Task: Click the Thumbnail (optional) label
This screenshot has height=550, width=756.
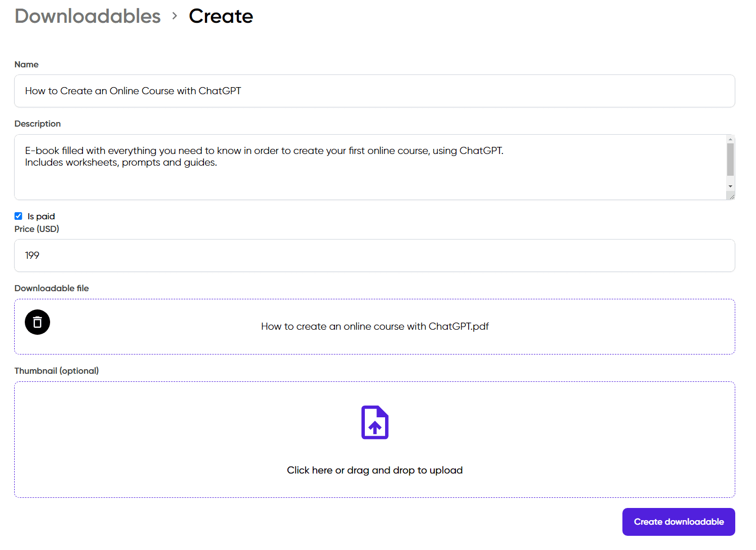Action: 57,371
